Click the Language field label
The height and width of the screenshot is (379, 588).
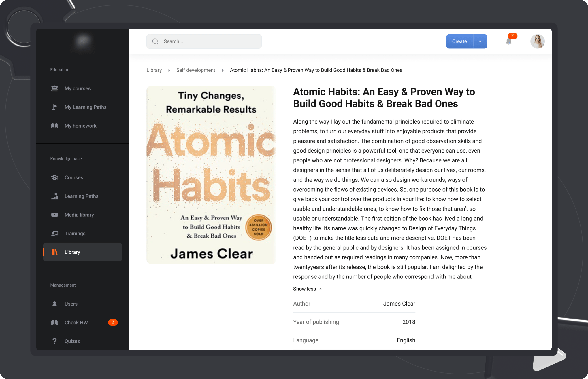(306, 340)
